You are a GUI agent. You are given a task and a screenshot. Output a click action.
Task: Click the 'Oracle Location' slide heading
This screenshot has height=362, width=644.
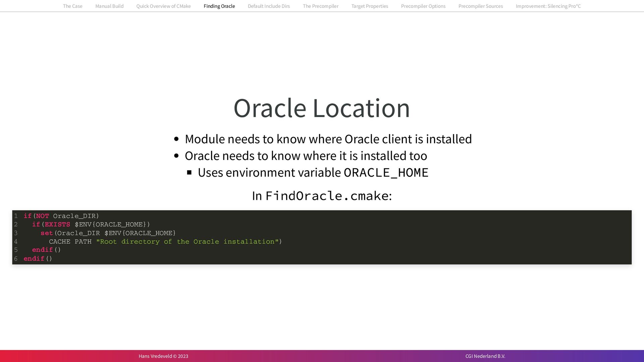321,108
